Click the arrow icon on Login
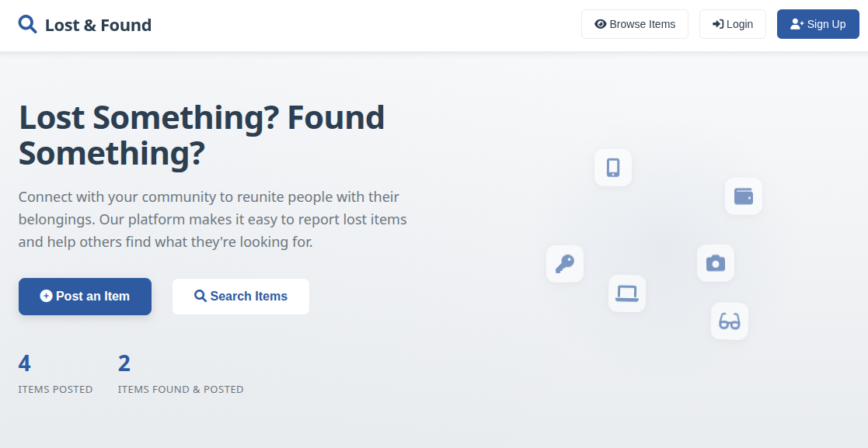Viewport: 868px width, 448px height. click(718, 24)
